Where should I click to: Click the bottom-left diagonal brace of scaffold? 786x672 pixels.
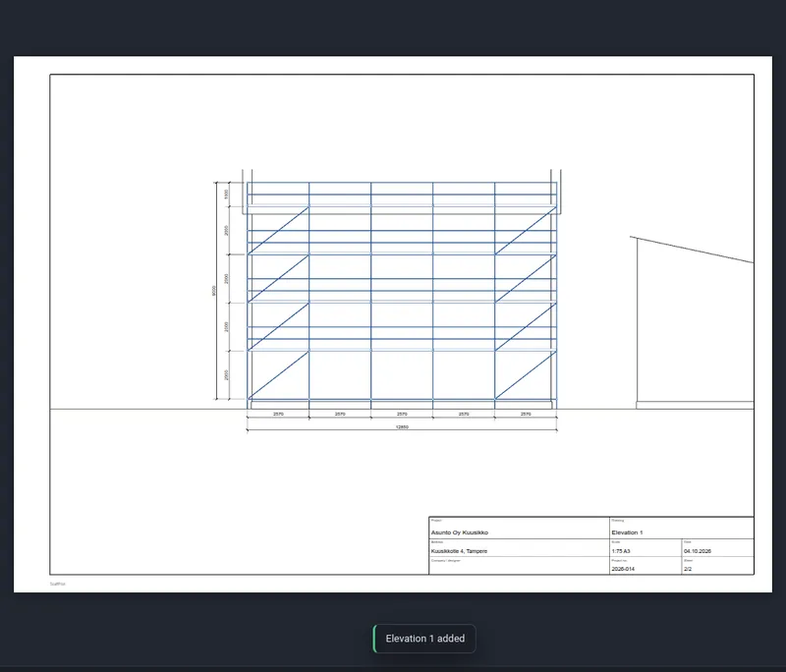278,375
